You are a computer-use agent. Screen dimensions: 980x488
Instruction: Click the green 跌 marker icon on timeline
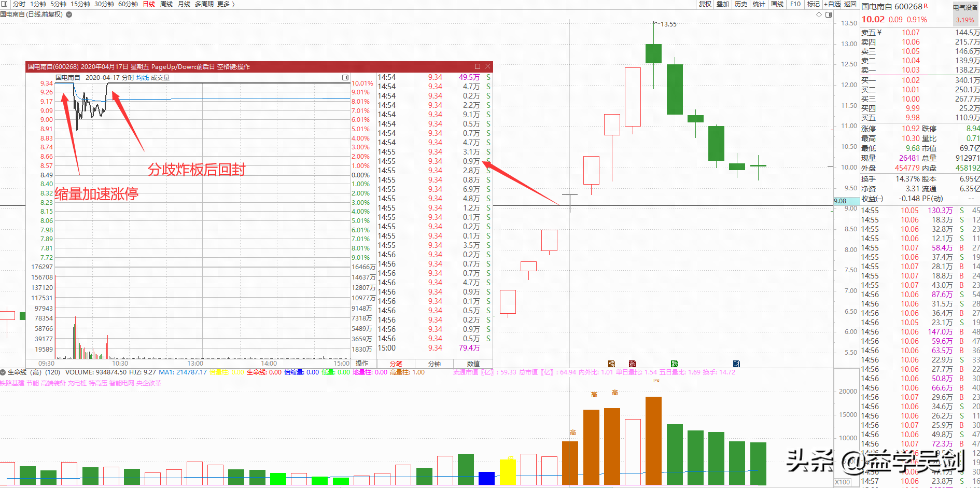tap(674, 364)
